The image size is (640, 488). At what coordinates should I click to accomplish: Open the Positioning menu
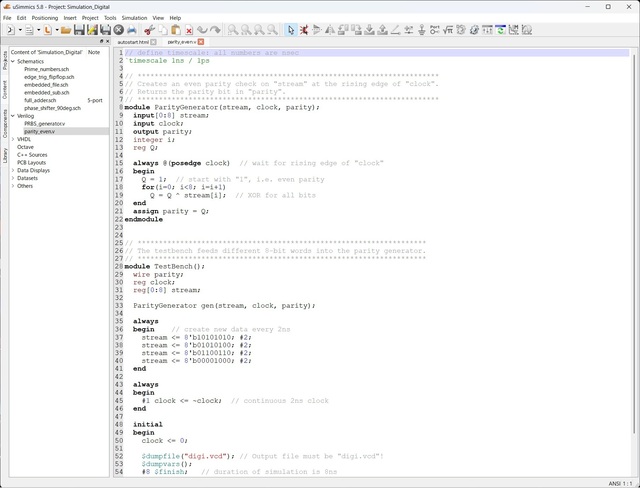point(45,18)
